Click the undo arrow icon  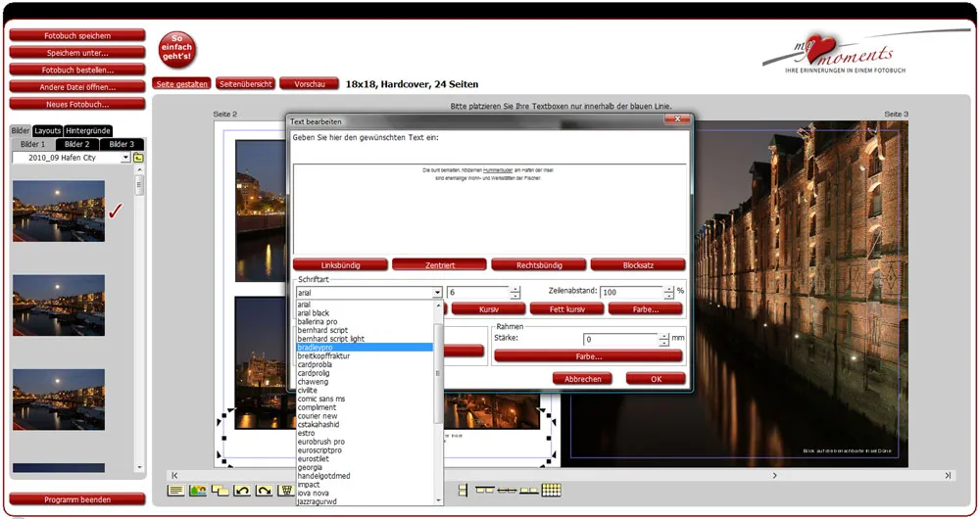click(242, 490)
